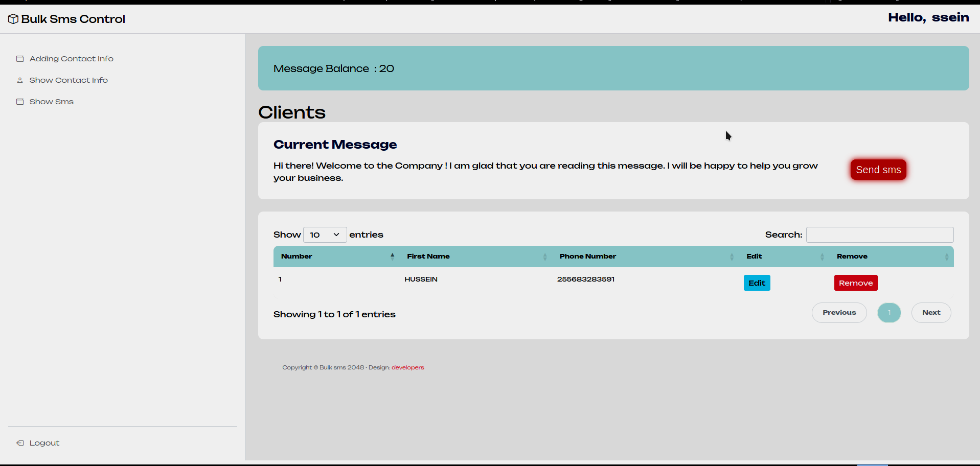Click inside the Search input field
The height and width of the screenshot is (466, 980).
click(879, 235)
